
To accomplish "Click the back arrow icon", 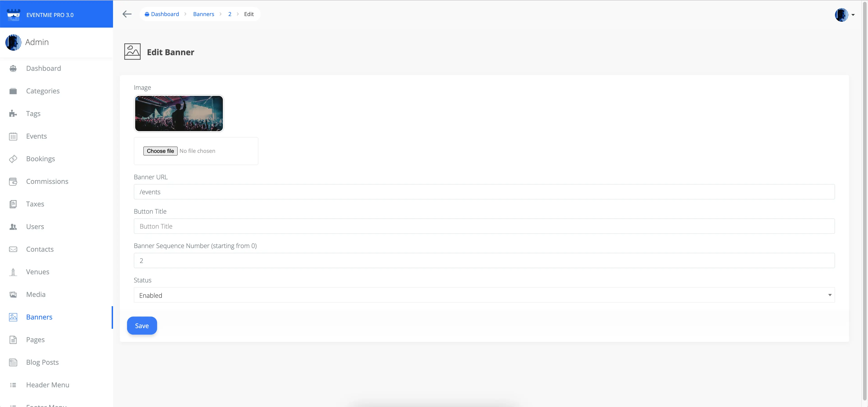I will (x=127, y=14).
